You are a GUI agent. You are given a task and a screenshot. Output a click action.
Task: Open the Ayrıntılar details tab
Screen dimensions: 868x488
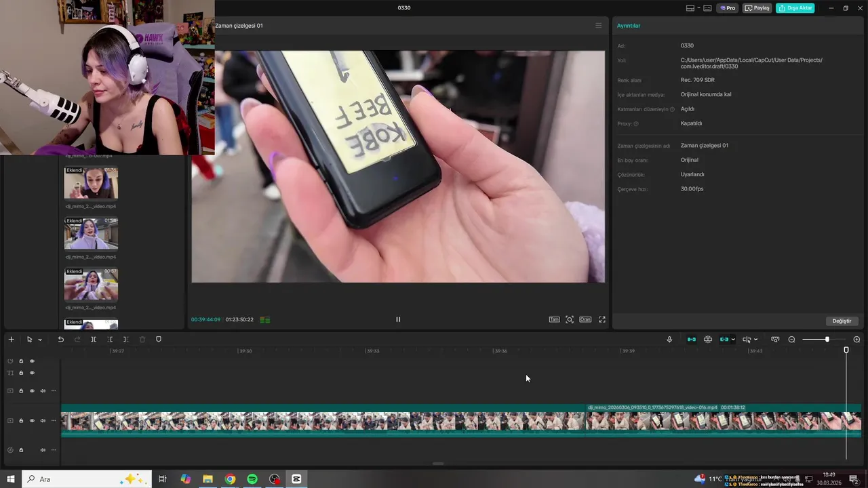click(x=629, y=26)
